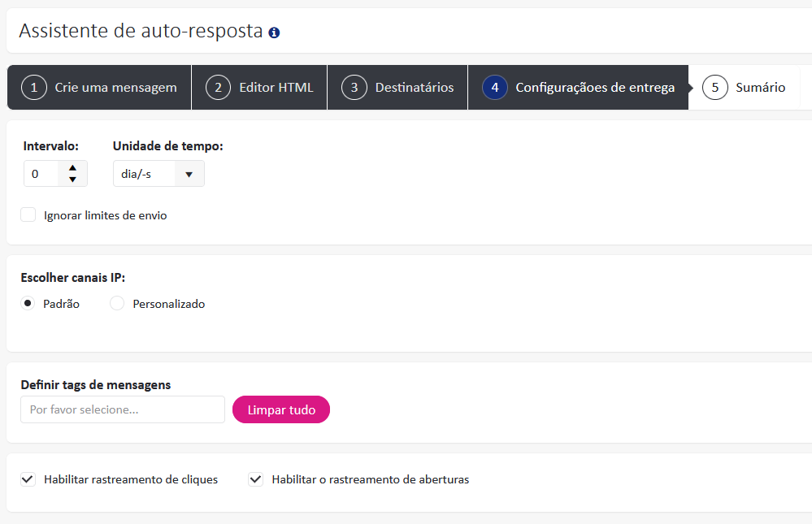Click the info icon beside the page title
Screen dimensions: 812x524
coord(273,32)
